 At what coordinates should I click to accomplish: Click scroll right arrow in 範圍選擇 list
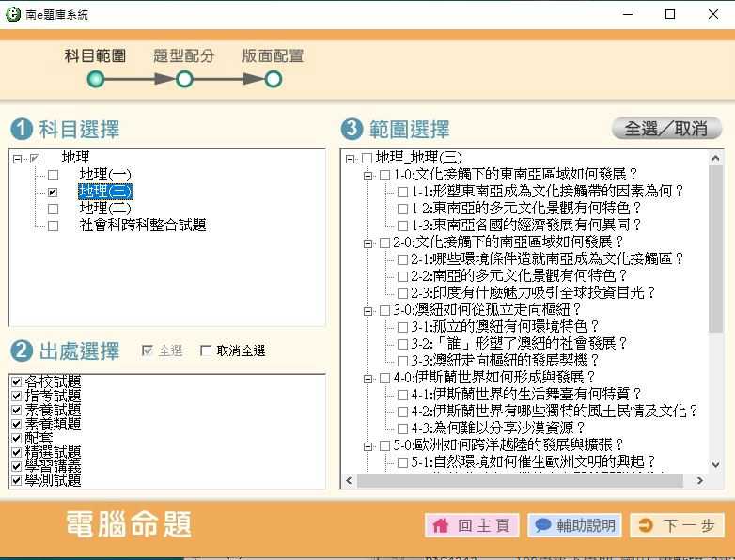pyautogui.click(x=700, y=480)
